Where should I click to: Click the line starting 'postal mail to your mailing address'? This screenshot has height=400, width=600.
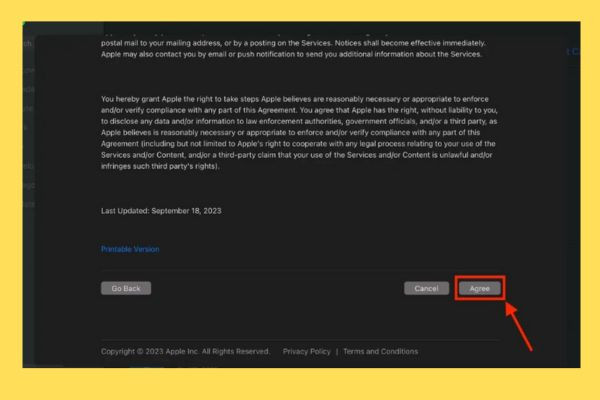click(x=293, y=43)
